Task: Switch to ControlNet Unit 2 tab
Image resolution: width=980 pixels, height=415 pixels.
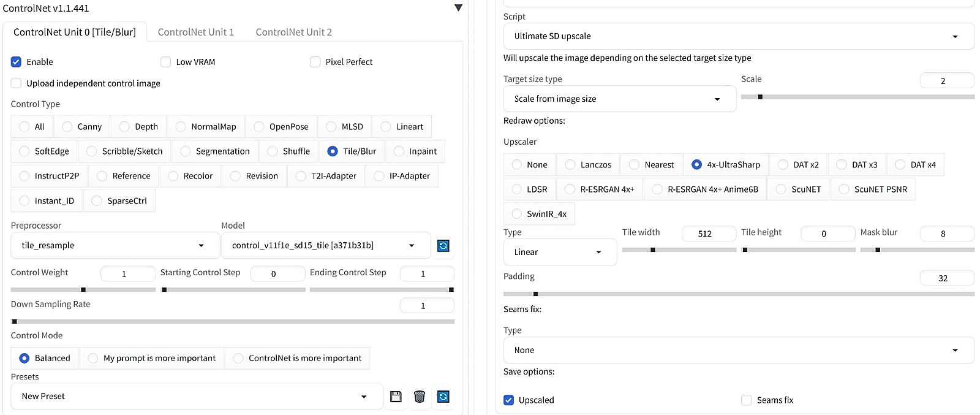Action: [294, 32]
